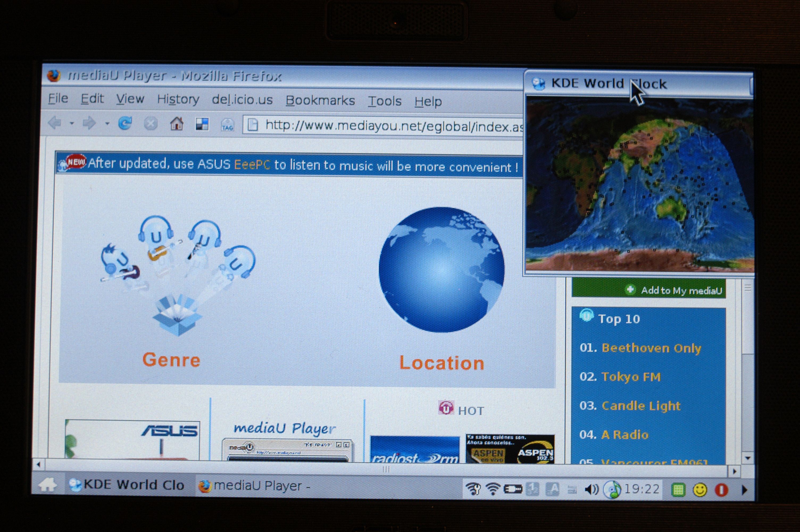Reload the mediaU page

tap(125, 123)
